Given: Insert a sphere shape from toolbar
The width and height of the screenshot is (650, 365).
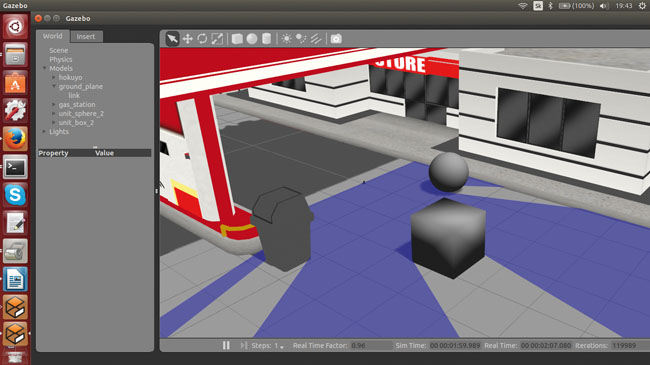Looking at the screenshot, I should [252, 39].
